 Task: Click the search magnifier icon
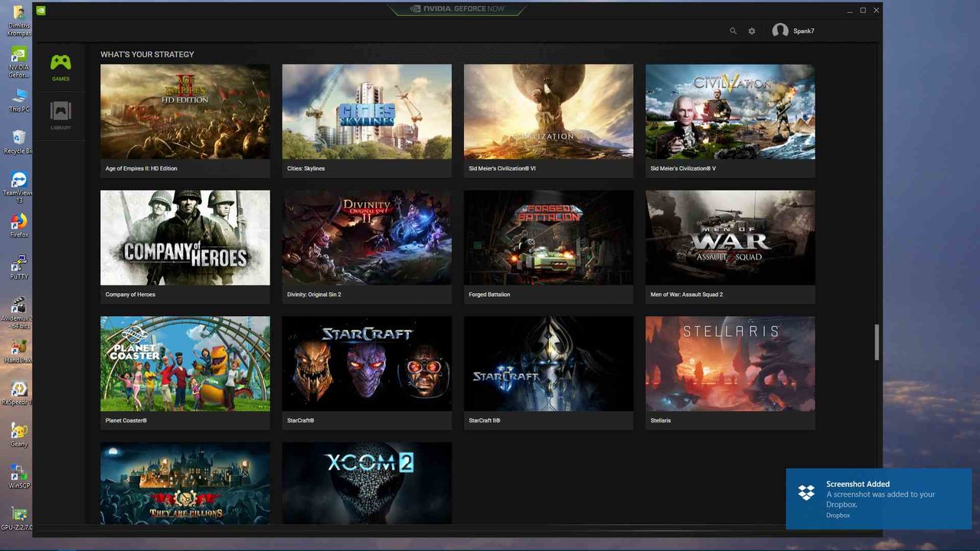coord(733,31)
